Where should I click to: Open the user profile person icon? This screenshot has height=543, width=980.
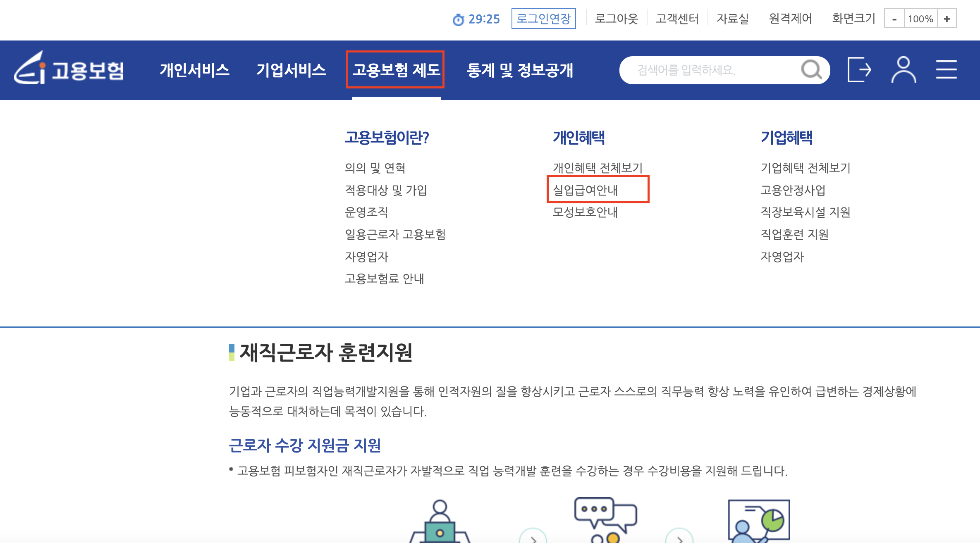pos(904,70)
